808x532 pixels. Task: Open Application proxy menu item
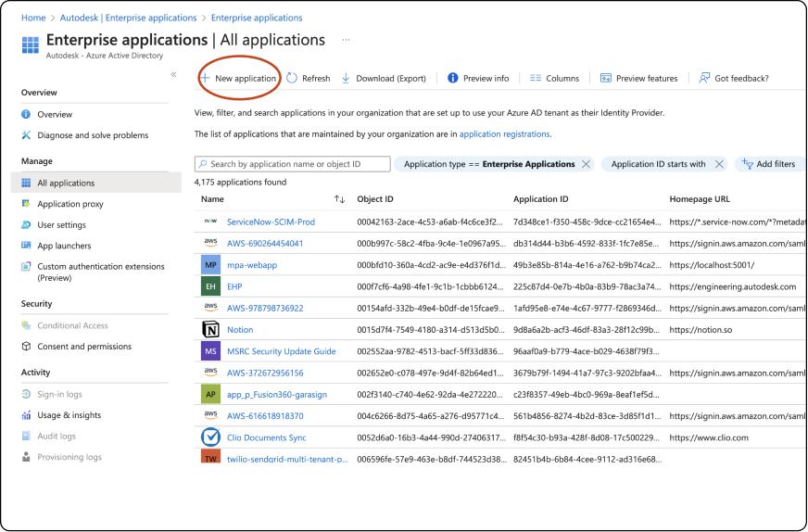(x=70, y=204)
